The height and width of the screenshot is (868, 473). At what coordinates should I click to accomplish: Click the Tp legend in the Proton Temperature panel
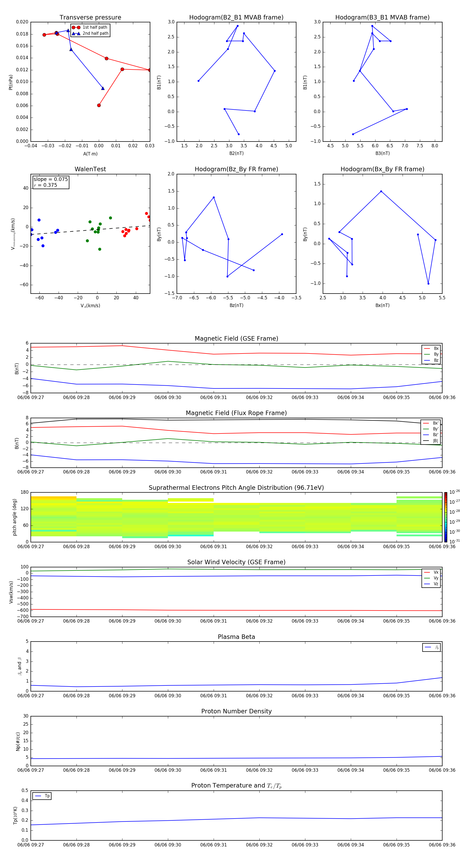[x=42, y=796]
